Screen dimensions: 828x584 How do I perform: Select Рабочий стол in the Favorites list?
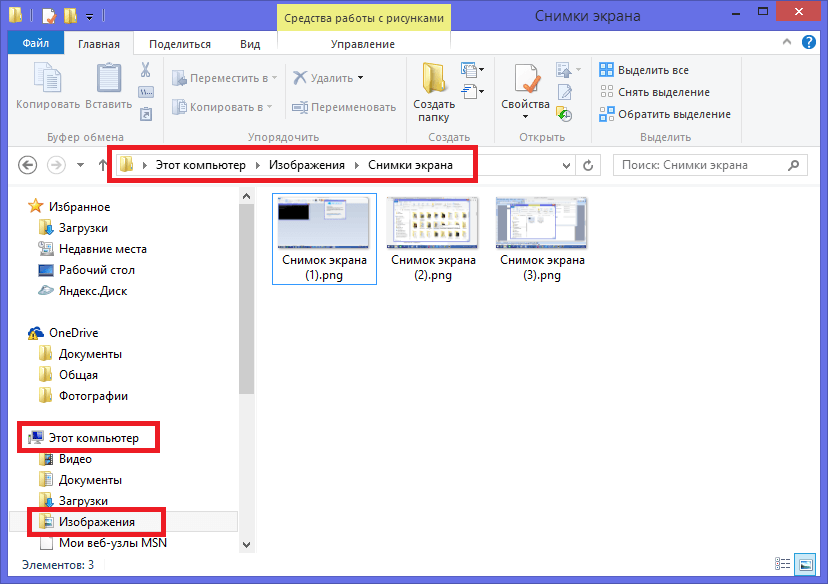96,270
